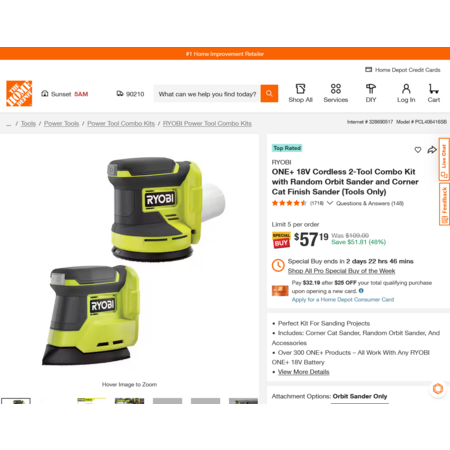Open Shop All Pro Special Buy link

tap(341, 271)
